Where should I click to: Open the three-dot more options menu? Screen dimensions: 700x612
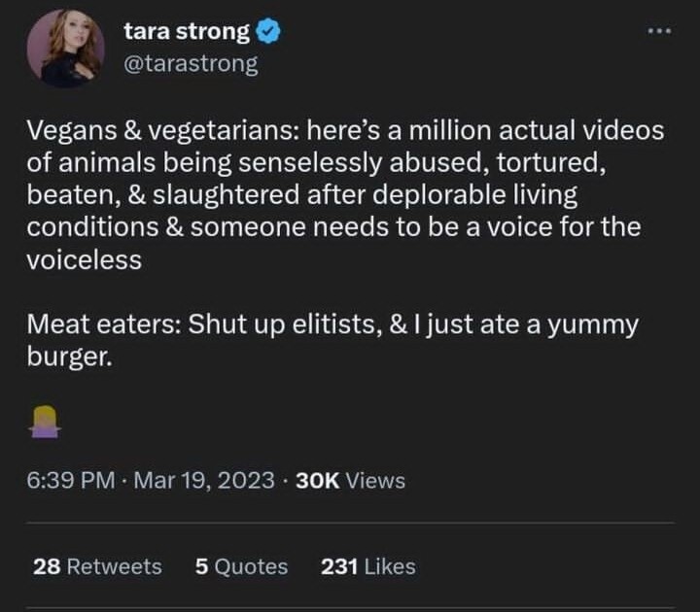click(661, 30)
